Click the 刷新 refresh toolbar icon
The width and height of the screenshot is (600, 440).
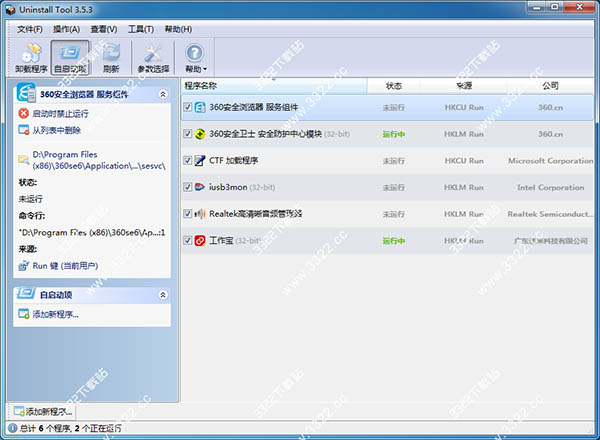[111, 53]
